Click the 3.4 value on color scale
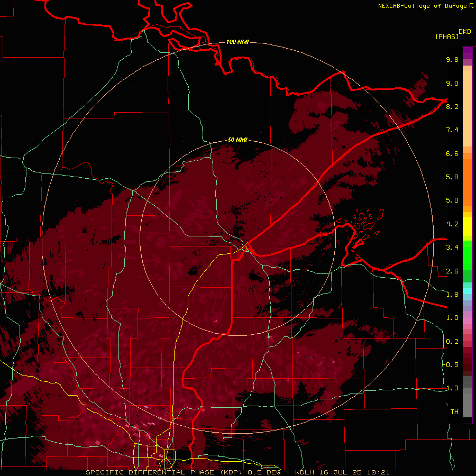Viewport: 476px width, 476px height. [452, 248]
